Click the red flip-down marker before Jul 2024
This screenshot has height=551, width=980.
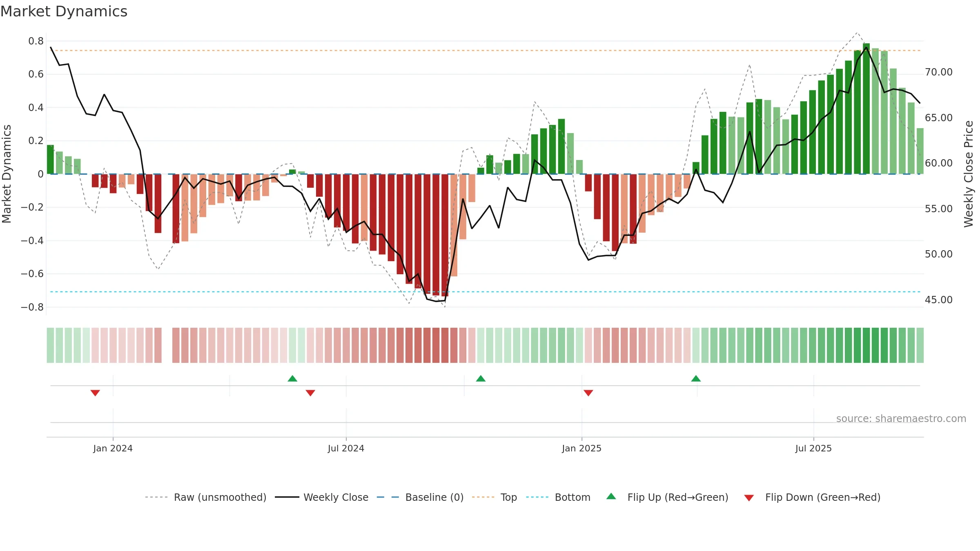coord(310,393)
